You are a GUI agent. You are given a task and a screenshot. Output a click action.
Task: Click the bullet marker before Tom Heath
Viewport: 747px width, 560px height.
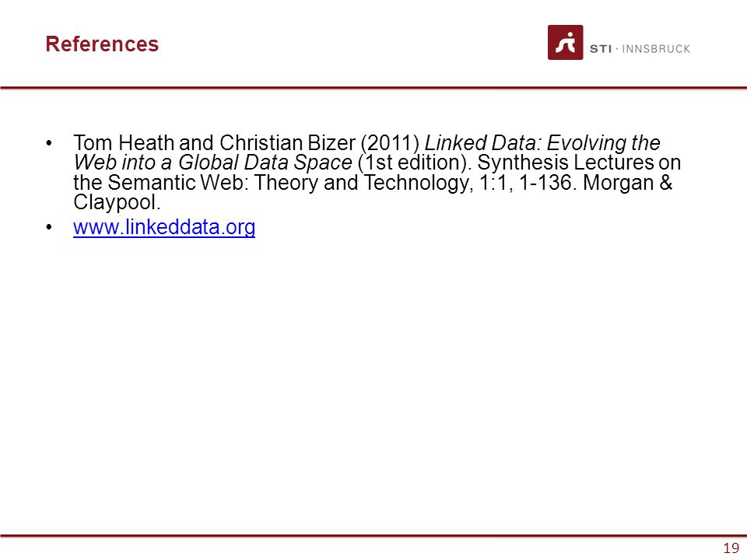[x=49, y=143]
